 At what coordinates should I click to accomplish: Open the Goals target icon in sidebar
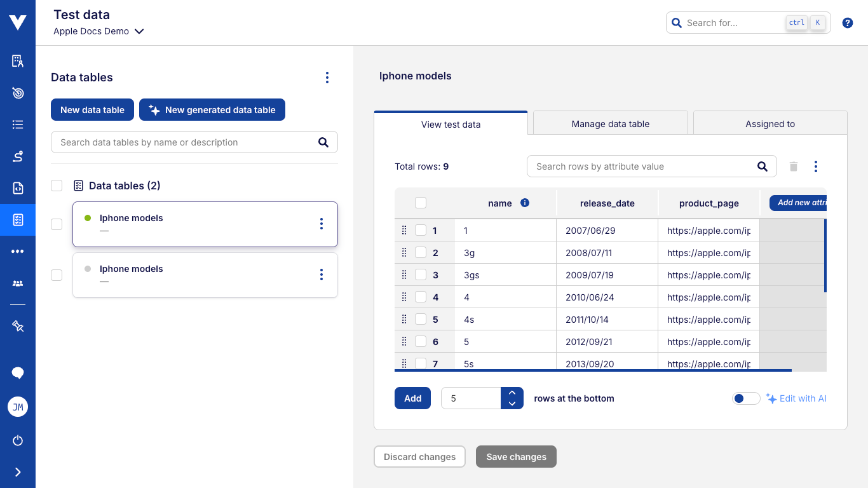[x=17, y=93]
